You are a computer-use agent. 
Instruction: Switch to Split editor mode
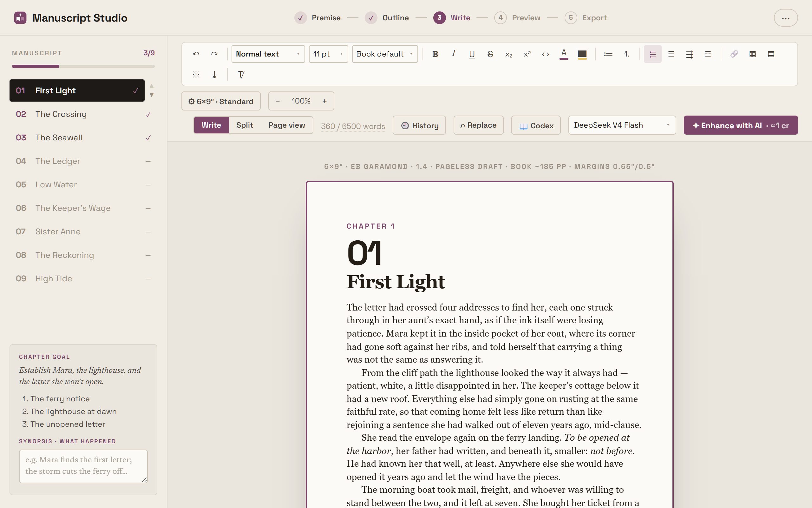tap(245, 125)
